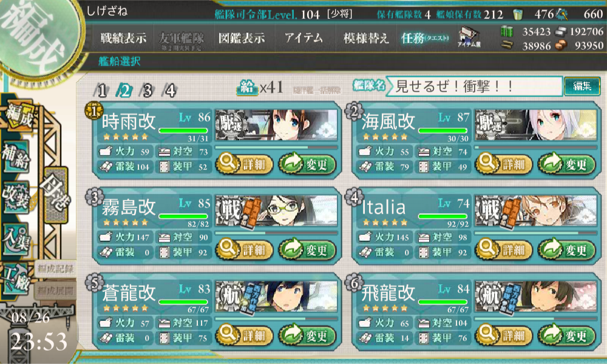The image size is (607, 364).
Task: Click the 編集 fleet name edit button
Action: click(582, 86)
